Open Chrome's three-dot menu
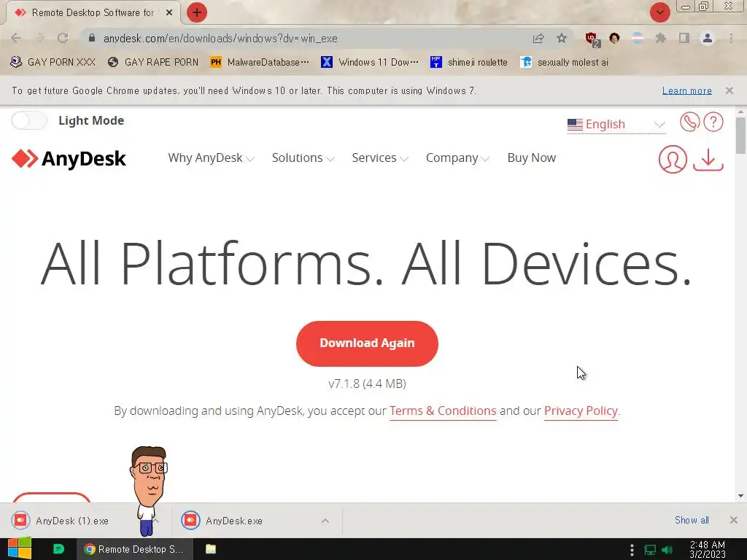The height and width of the screenshot is (560, 747). tap(731, 38)
